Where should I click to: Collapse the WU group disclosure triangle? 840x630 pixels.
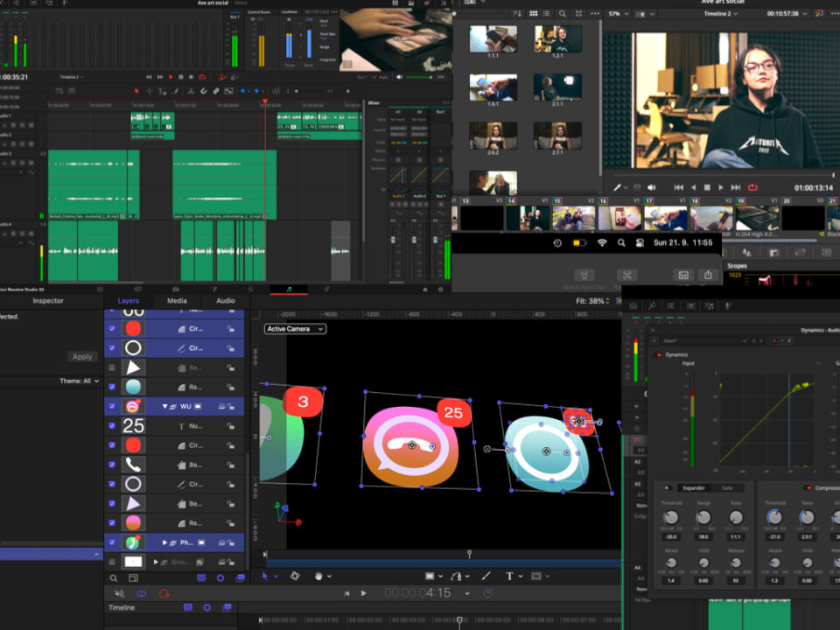[x=165, y=407]
